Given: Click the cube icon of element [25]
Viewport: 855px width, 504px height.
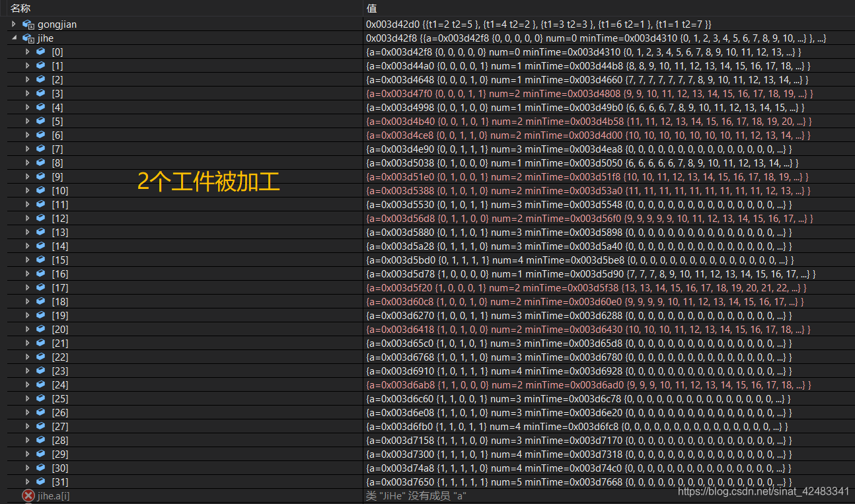Looking at the screenshot, I should coord(41,398).
